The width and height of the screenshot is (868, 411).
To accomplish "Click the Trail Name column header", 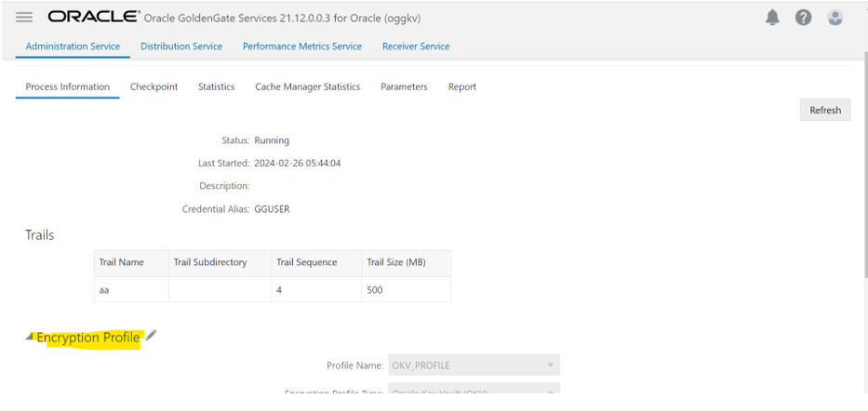I will [131, 263].
